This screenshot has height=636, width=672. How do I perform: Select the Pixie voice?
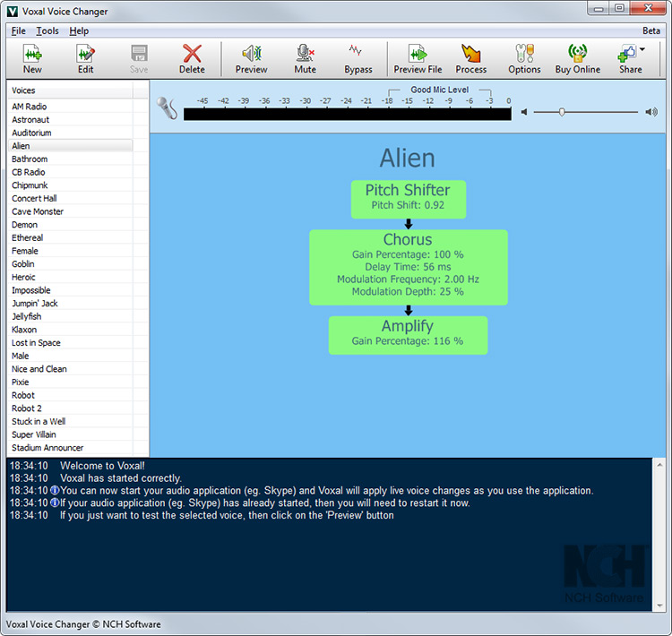pos(70,382)
